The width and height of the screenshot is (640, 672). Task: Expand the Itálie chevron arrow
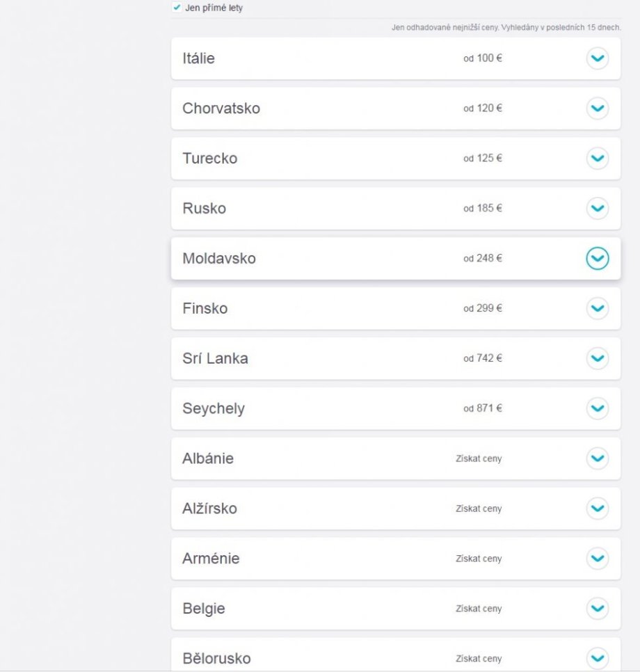[597, 58]
